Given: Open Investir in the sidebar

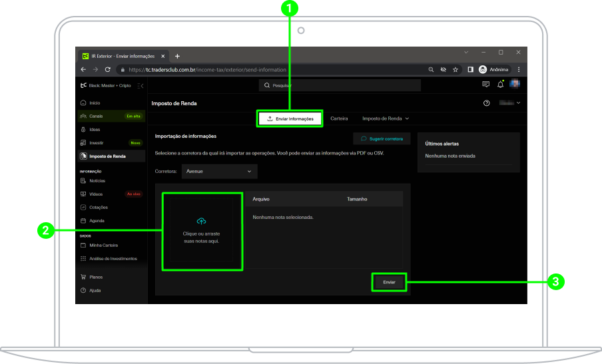Looking at the screenshot, I should pyautogui.click(x=111, y=142).
